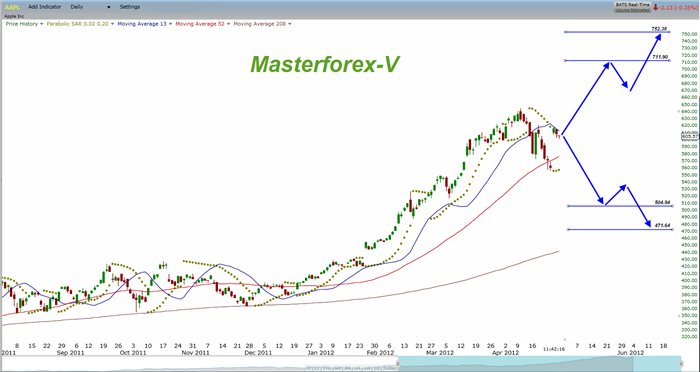Screen dimensions: 700x372
Task: Select the 711.90 price level label
Action: 659,57
